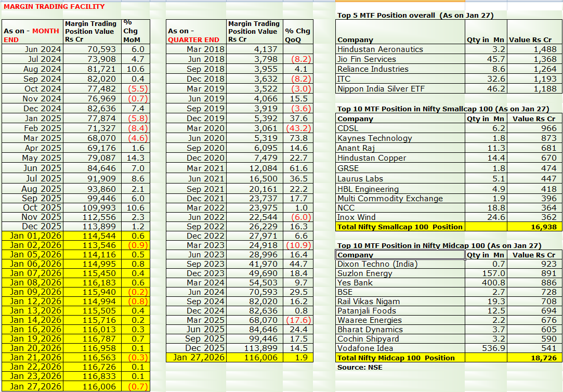The height and width of the screenshot is (392, 563).
Task: Click the Jio Fin Services value 1,368
Action: 534,59
